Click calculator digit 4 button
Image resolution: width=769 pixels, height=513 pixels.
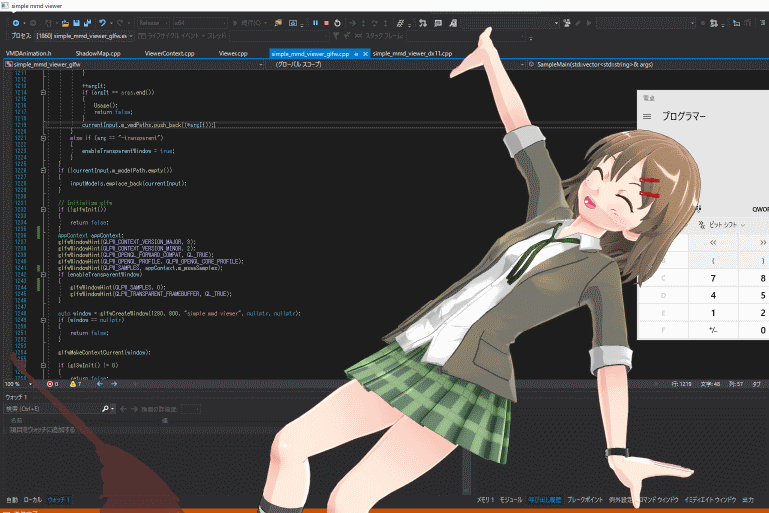click(x=713, y=295)
